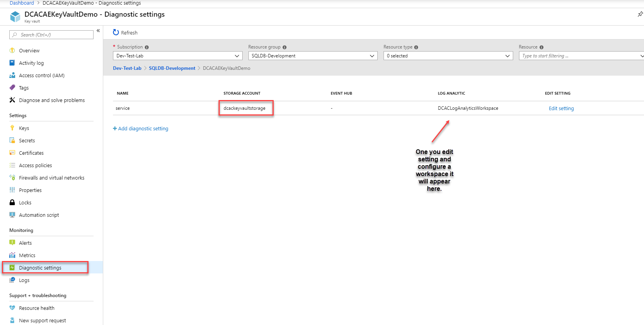Click the Locks padlock icon
The height and width of the screenshot is (325, 644).
pyautogui.click(x=12, y=202)
